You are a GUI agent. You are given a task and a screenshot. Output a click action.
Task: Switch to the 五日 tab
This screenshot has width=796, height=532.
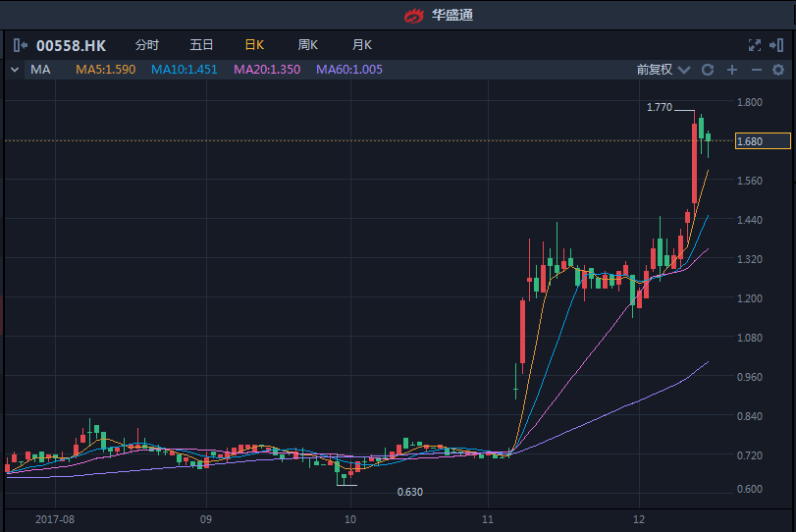tap(201, 45)
